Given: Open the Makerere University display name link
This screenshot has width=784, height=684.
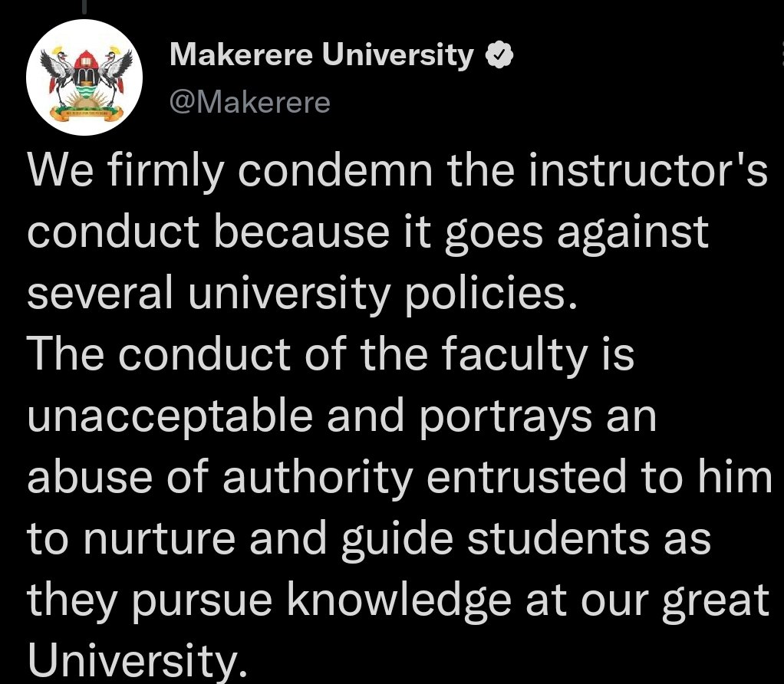Looking at the screenshot, I should (321, 55).
